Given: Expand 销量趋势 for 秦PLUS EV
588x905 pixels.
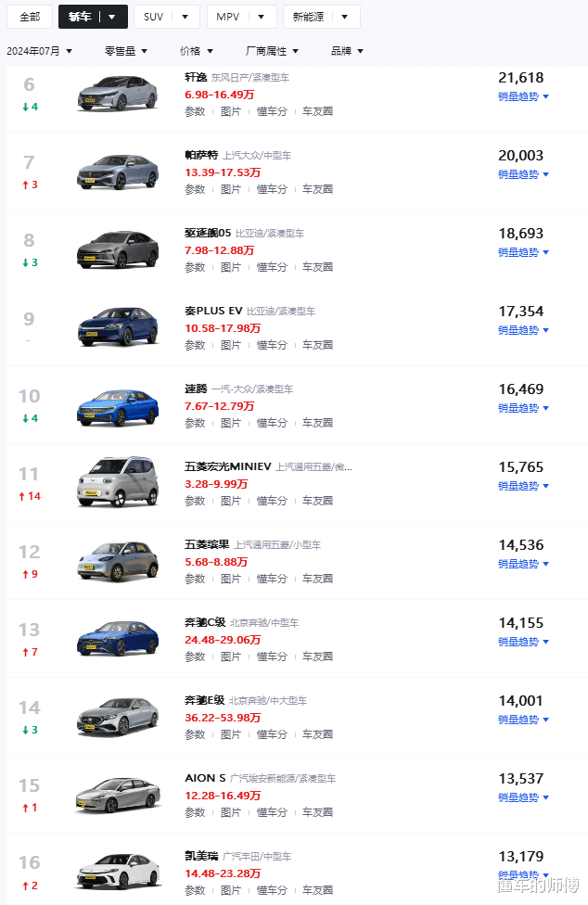Looking at the screenshot, I should [x=523, y=330].
